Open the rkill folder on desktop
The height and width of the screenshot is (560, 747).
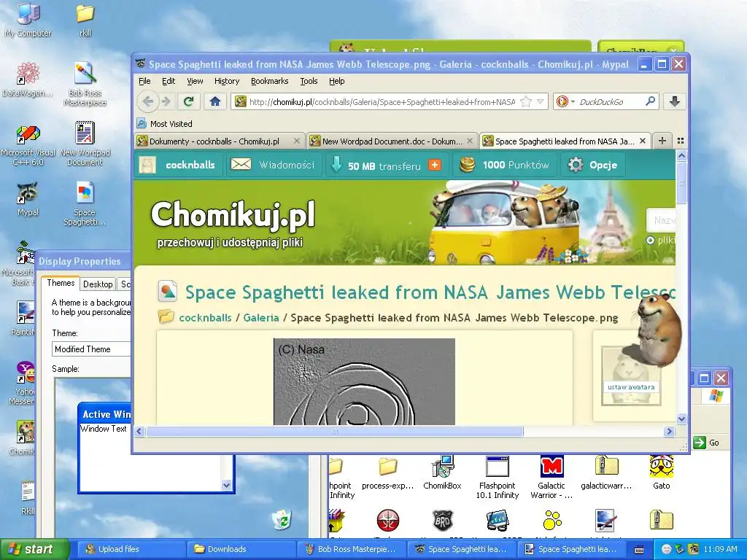pos(85,20)
